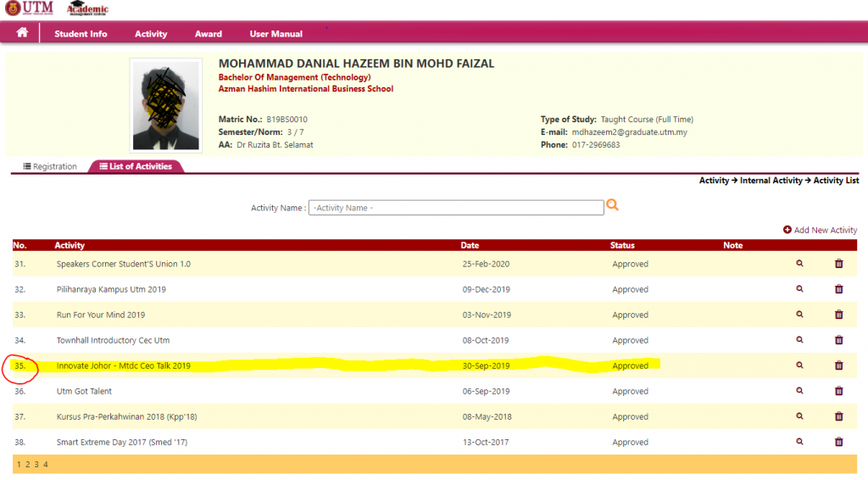View details of Speakers Corner Student's Union 1.0
This screenshot has height=480, width=868.
tap(798, 264)
